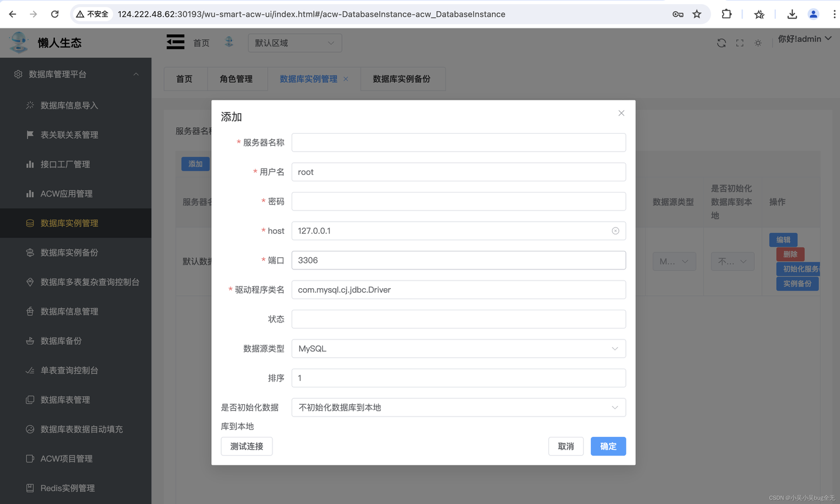Click the refresh icon in the top bar
Viewport: 840px width, 504px height.
721,43
